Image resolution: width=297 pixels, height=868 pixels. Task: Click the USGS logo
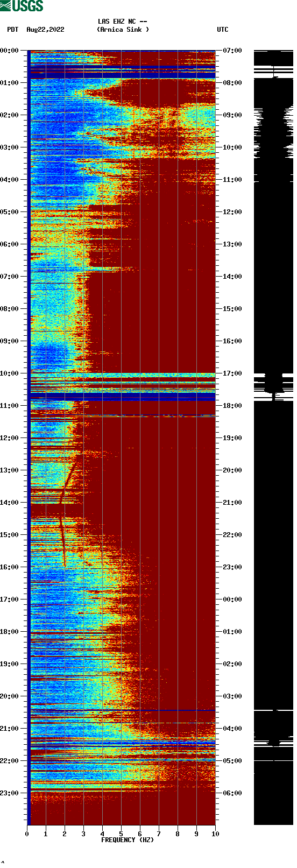[x=22, y=6]
